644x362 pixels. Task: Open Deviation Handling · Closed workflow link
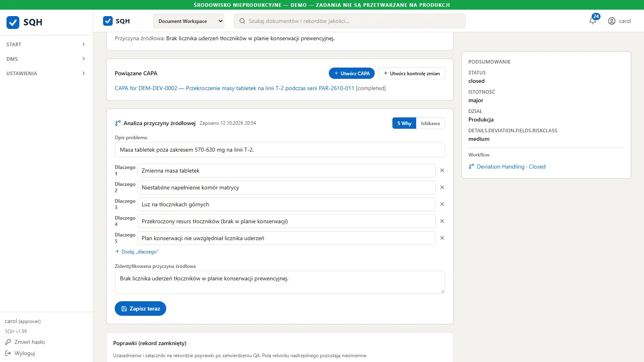click(511, 167)
